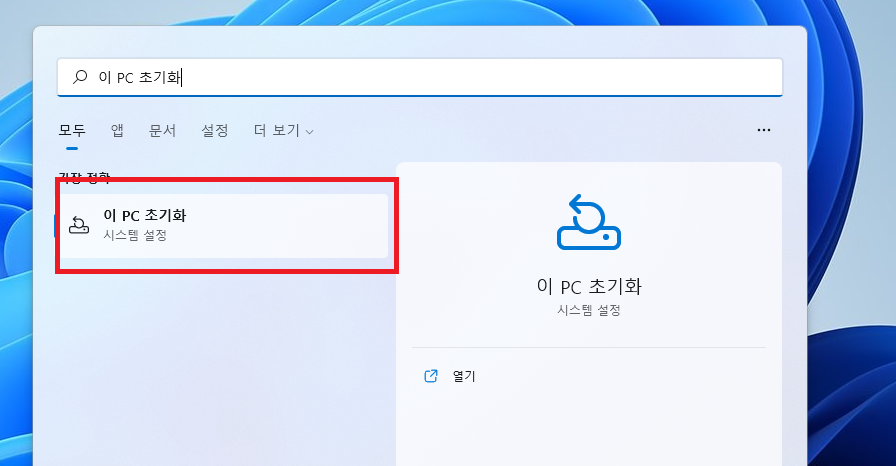Click the open-external icon beside 열기
The image size is (896, 466).
(x=431, y=377)
